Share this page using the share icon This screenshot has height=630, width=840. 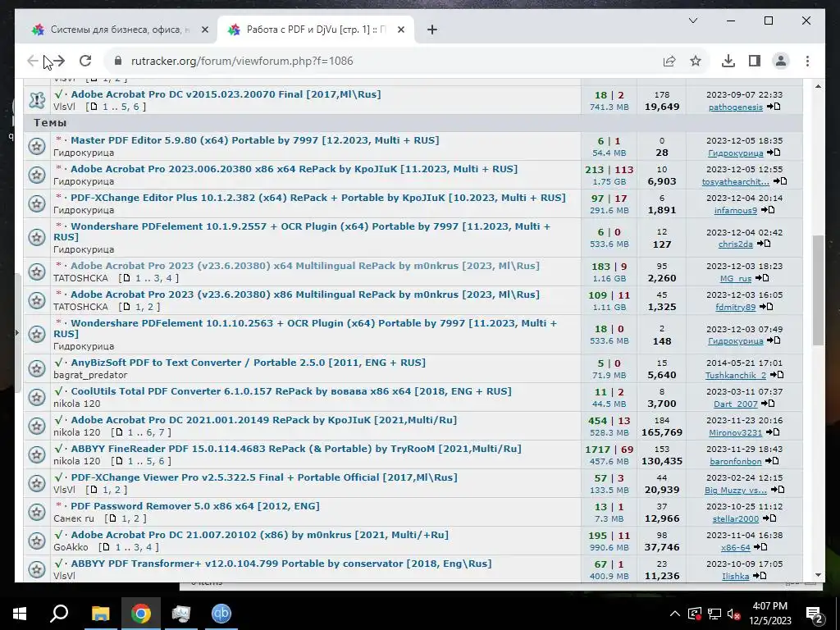669,61
